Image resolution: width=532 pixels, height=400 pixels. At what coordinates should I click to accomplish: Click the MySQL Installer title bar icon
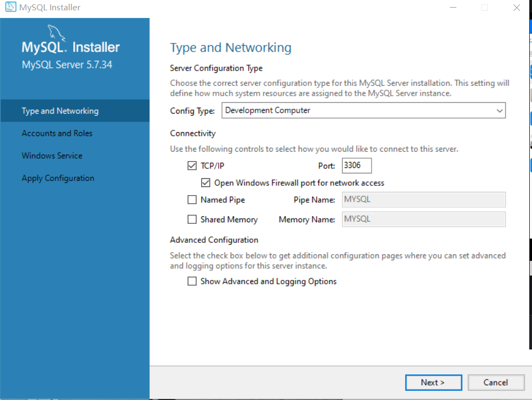(x=10, y=7)
